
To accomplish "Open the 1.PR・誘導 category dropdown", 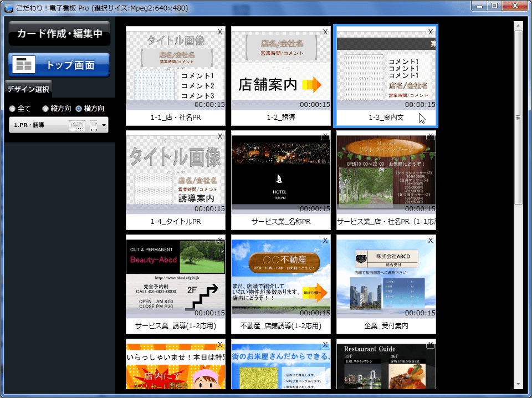I will coord(59,125).
